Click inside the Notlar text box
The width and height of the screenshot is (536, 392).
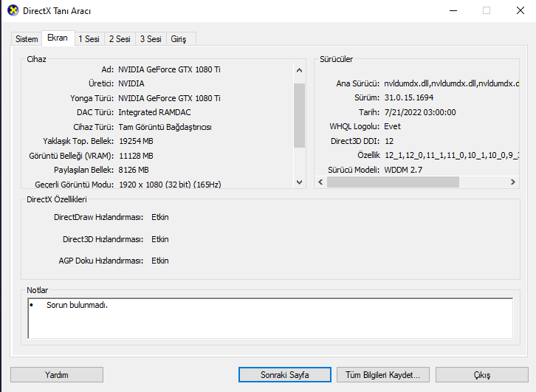pos(270,318)
